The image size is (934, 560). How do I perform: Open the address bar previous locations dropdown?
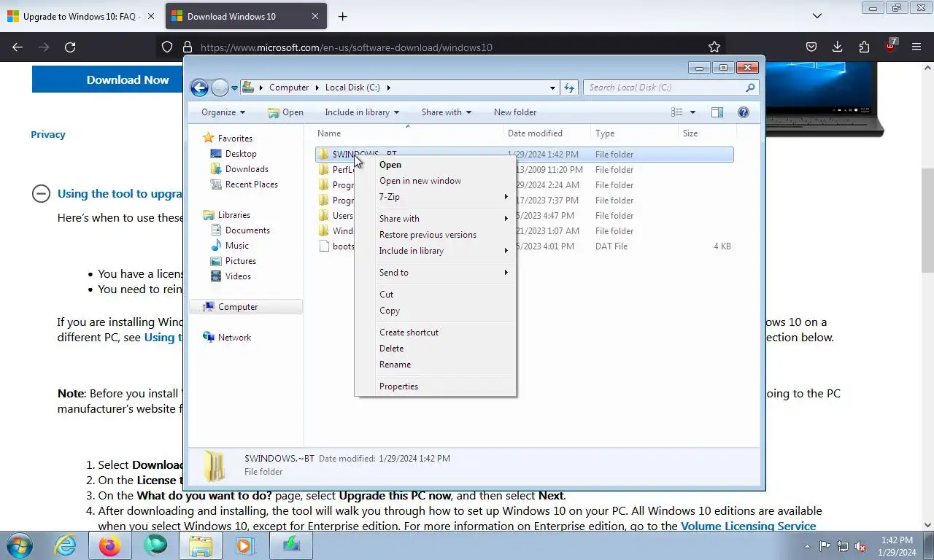pyautogui.click(x=552, y=87)
